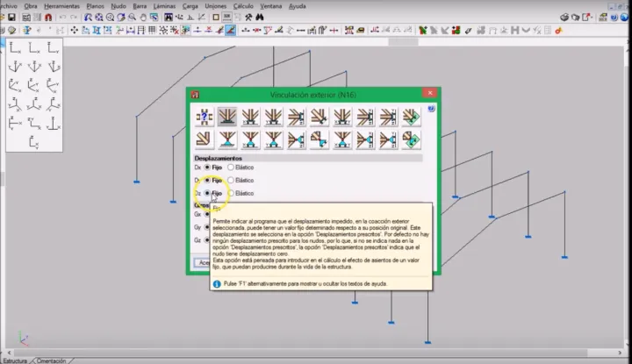
Task: Click the save floppy disk toolbar icon
Action: pos(12,18)
